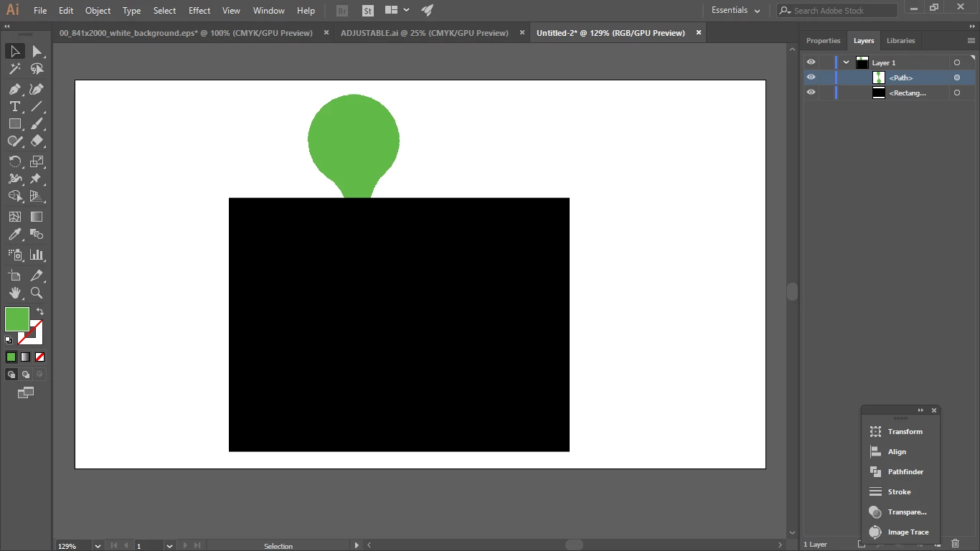Choose the Column Graph tool
The height and width of the screenshot is (551, 980).
coord(37,255)
